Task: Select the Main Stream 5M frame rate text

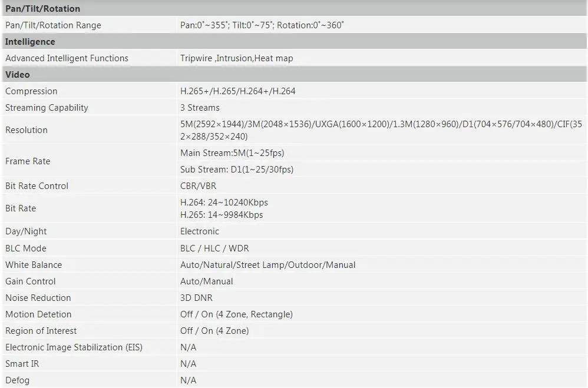Action: point(232,153)
